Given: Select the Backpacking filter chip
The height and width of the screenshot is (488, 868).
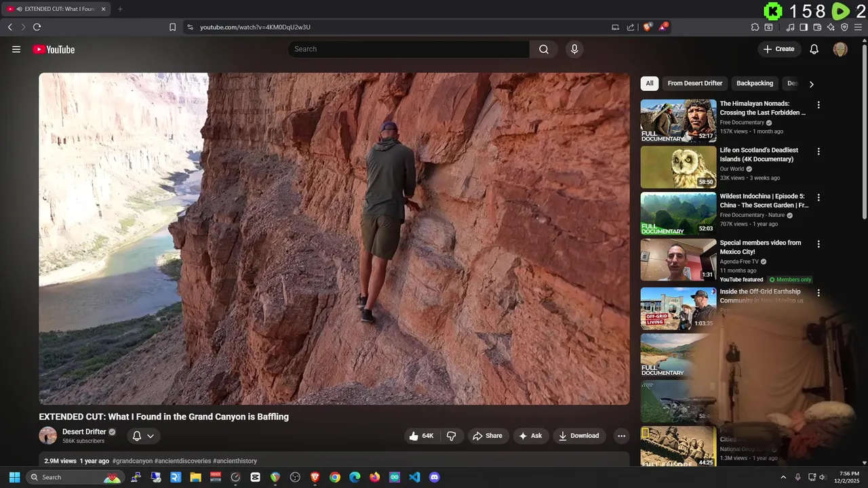Looking at the screenshot, I should (755, 83).
